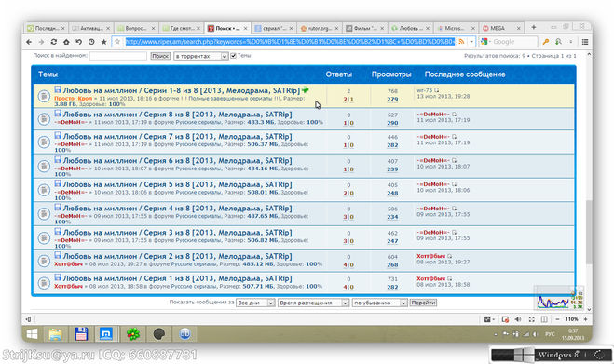Viewport: 614px width, 364px height.
Task: Open the key password icon
Action: point(546,42)
